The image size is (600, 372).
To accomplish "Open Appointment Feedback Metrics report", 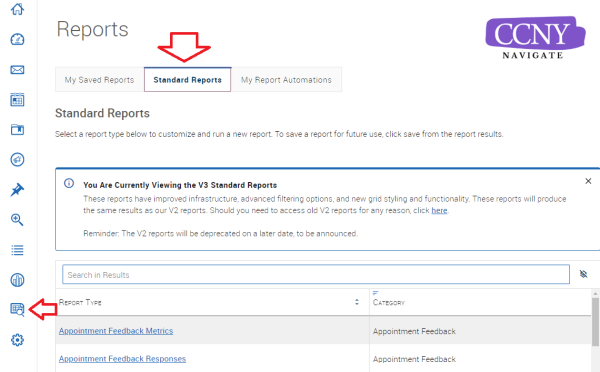I will coord(116,331).
